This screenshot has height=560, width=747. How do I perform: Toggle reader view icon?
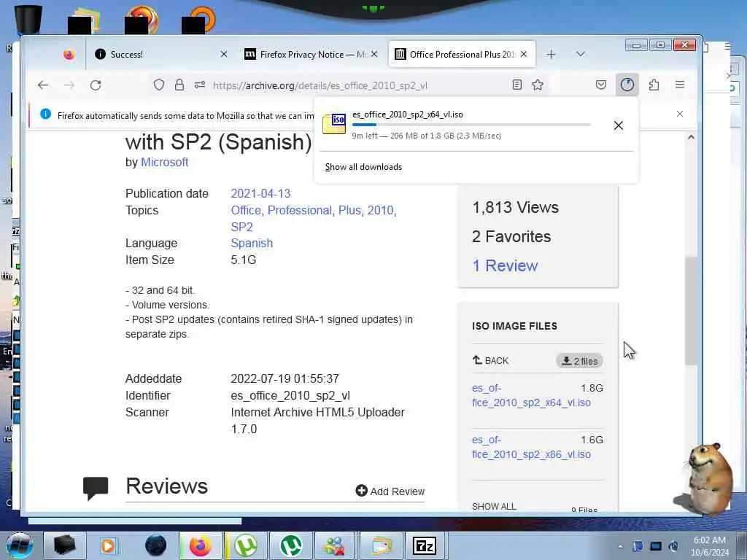pos(517,85)
